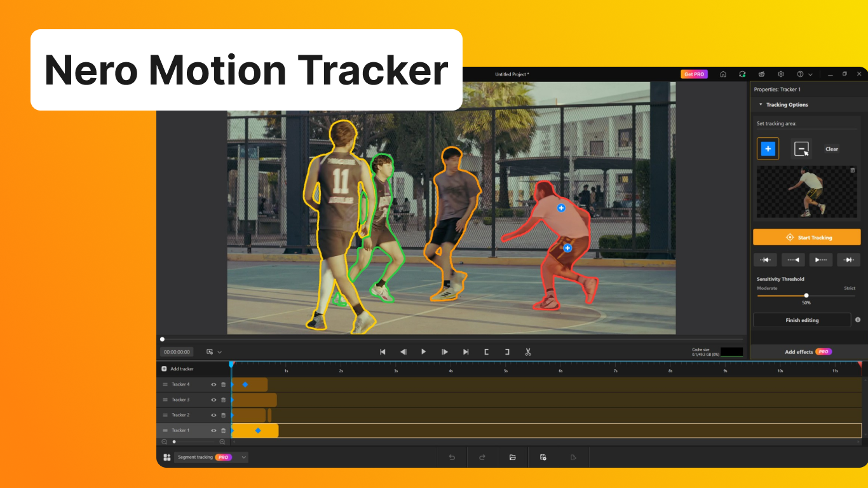Toggle Tracker 1 visibility eye
868x488 pixels.
[x=214, y=430]
